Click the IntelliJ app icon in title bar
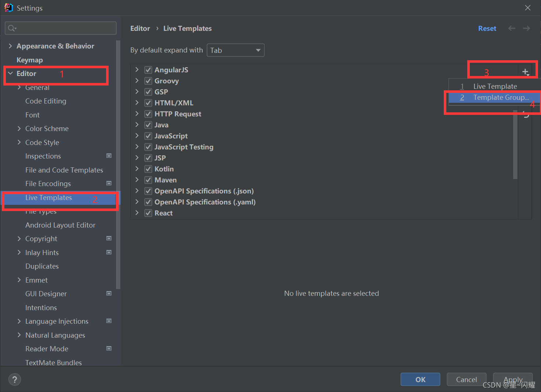Image resolution: width=541 pixels, height=392 pixels. pyautogui.click(x=9, y=8)
